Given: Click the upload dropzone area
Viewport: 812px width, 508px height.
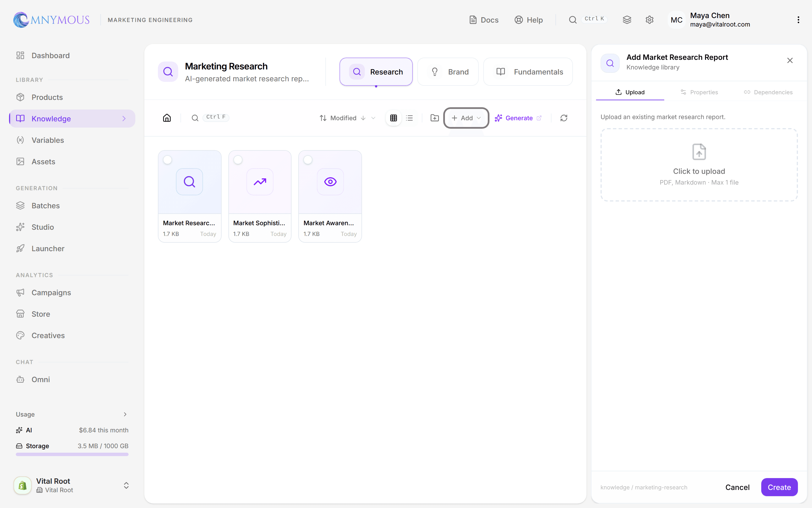Looking at the screenshot, I should (x=699, y=165).
